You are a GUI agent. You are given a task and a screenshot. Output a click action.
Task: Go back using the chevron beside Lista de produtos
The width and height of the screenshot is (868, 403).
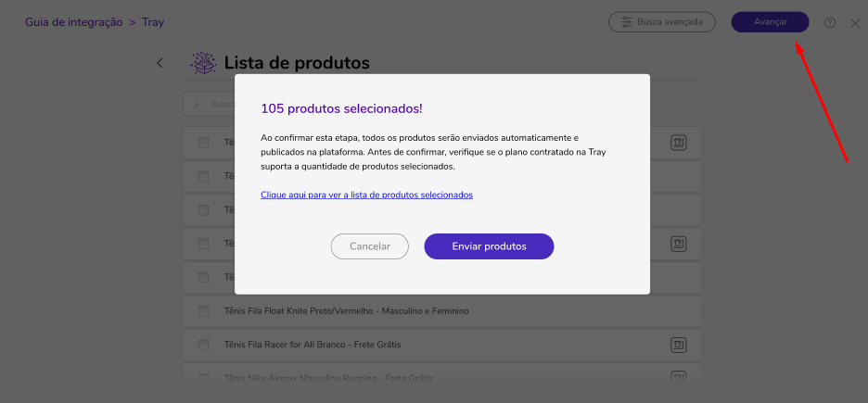click(x=160, y=63)
